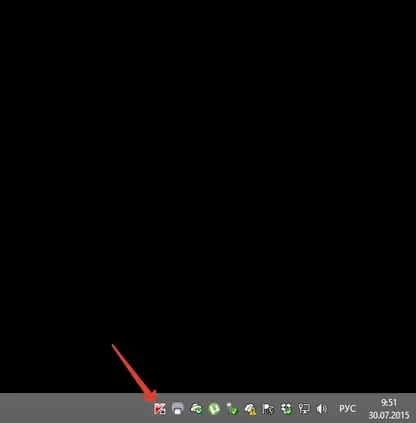Open the uTorrent tray icon

pyautogui.click(x=214, y=409)
